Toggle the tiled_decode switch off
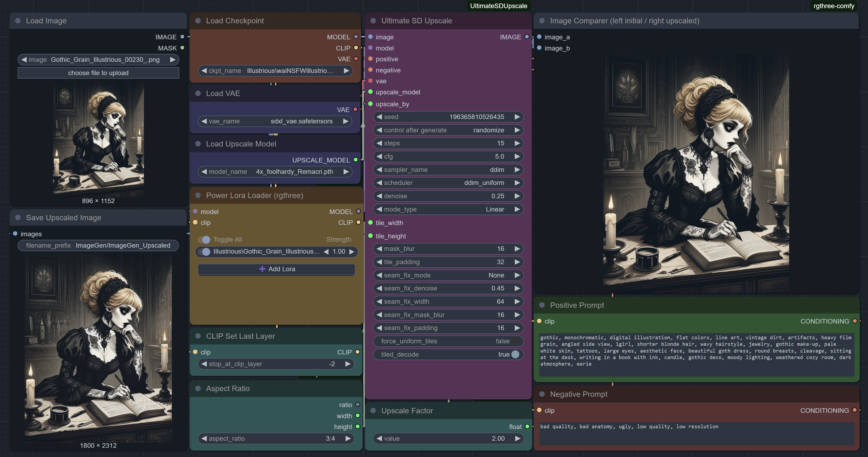The width and height of the screenshot is (868, 457). point(515,354)
